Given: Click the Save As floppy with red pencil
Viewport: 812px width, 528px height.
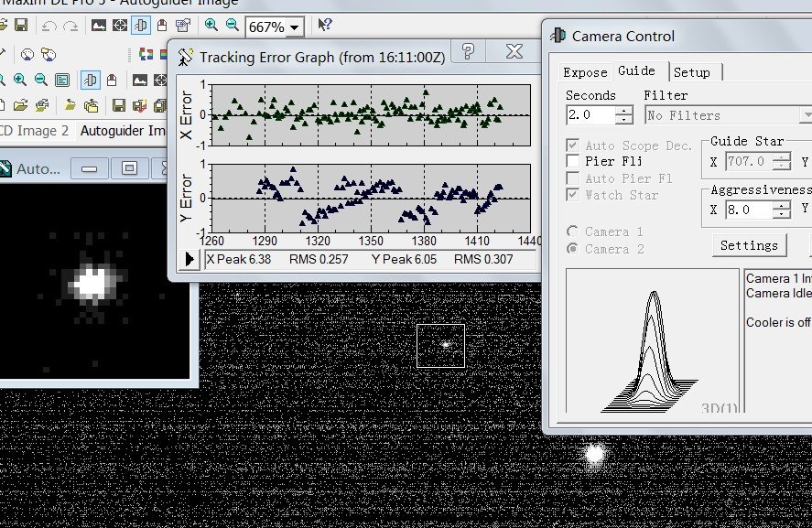Looking at the screenshot, I should click(139, 105).
